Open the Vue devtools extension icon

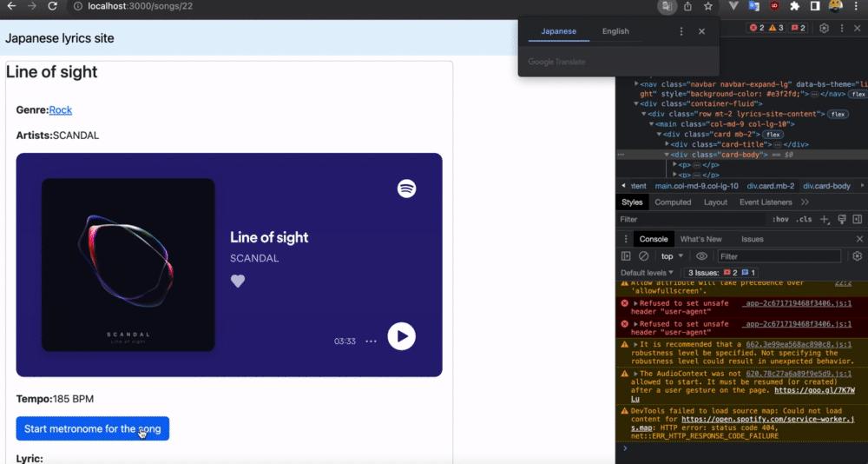(733, 6)
